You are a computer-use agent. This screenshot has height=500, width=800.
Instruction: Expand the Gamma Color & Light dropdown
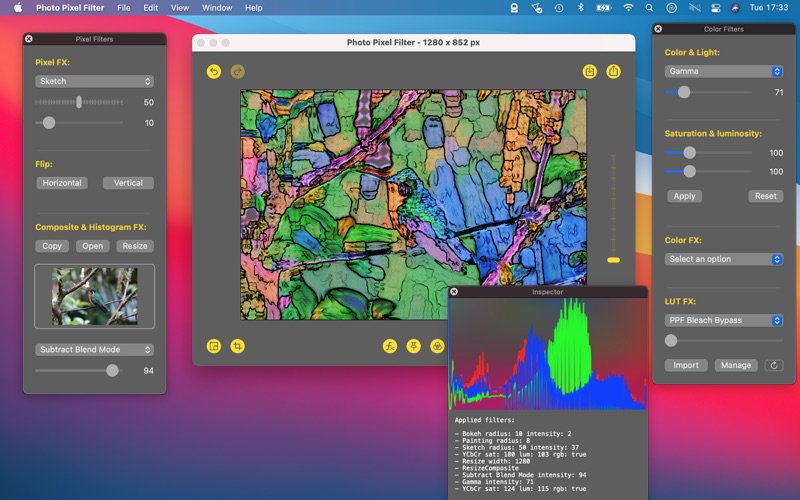723,71
